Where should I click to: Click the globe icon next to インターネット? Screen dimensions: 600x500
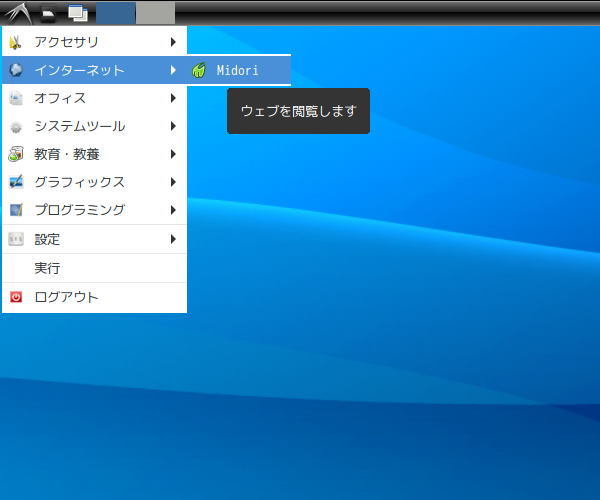click(x=16, y=70)
